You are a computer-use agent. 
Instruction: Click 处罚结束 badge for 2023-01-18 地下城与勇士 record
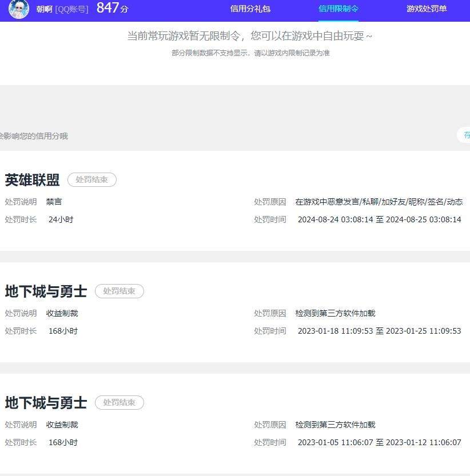point(120,291)
